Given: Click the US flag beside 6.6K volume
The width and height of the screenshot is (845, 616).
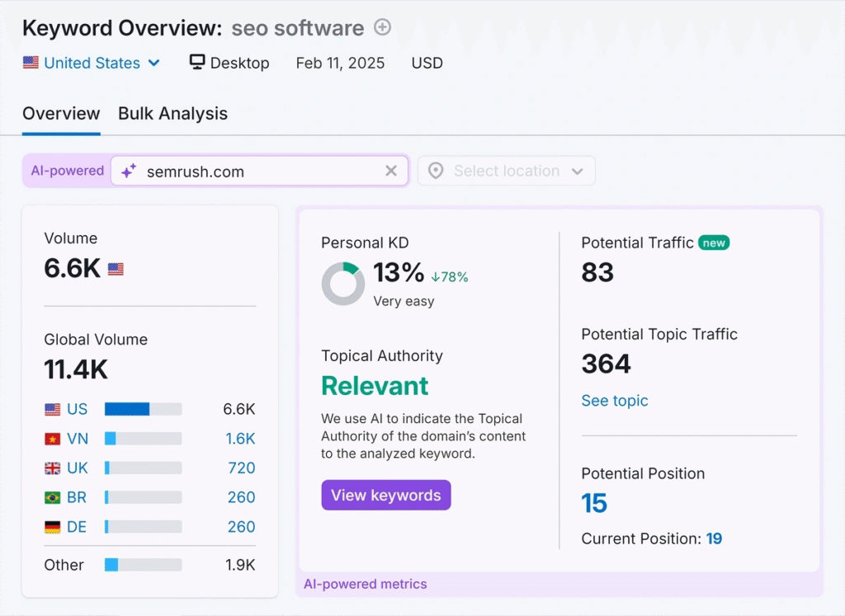Looking at the screenshot, I should point(116,269).
